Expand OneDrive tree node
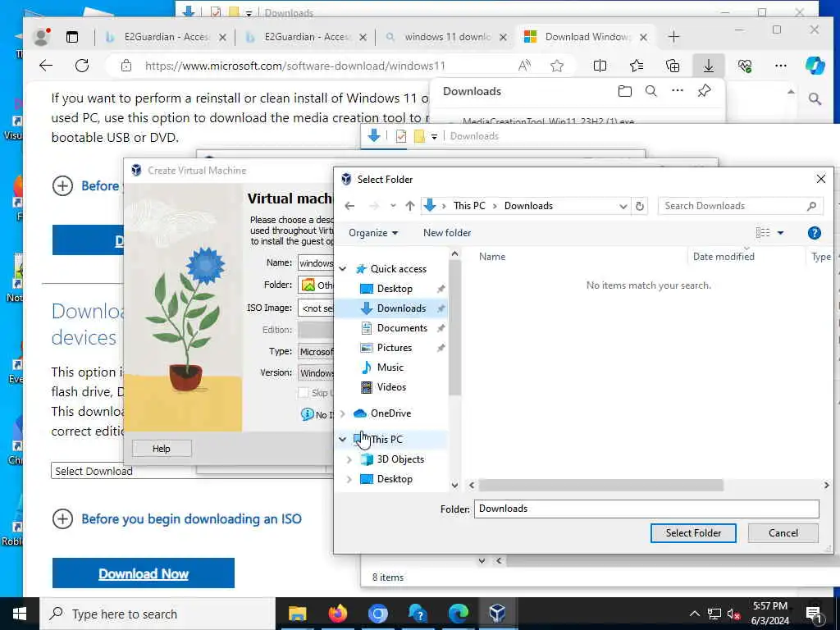Screen dimensions: 840x630 [343, 413]
